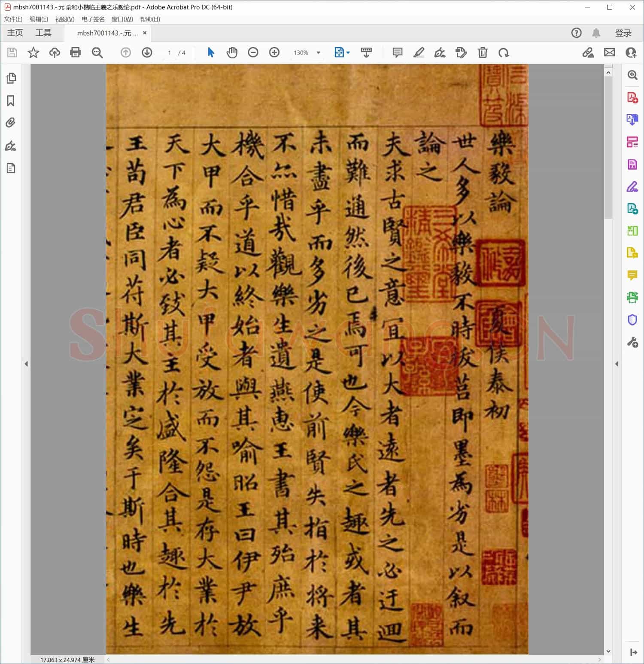The image size is (644, 664).
Task: Select the Hand pan tool
Action: [232, 52]
